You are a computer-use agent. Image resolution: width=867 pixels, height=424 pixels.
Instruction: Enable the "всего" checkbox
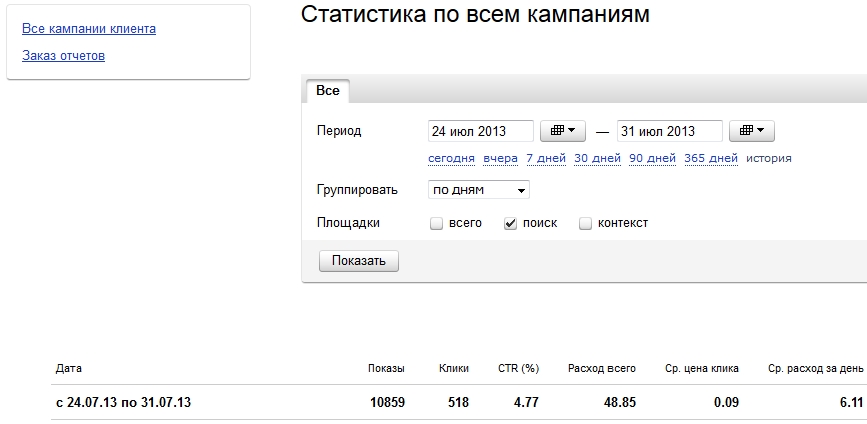click(x=437, y=224)
